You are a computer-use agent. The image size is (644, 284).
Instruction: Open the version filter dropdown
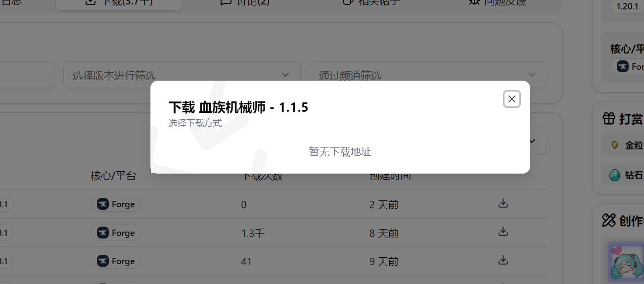click(182, 75)
